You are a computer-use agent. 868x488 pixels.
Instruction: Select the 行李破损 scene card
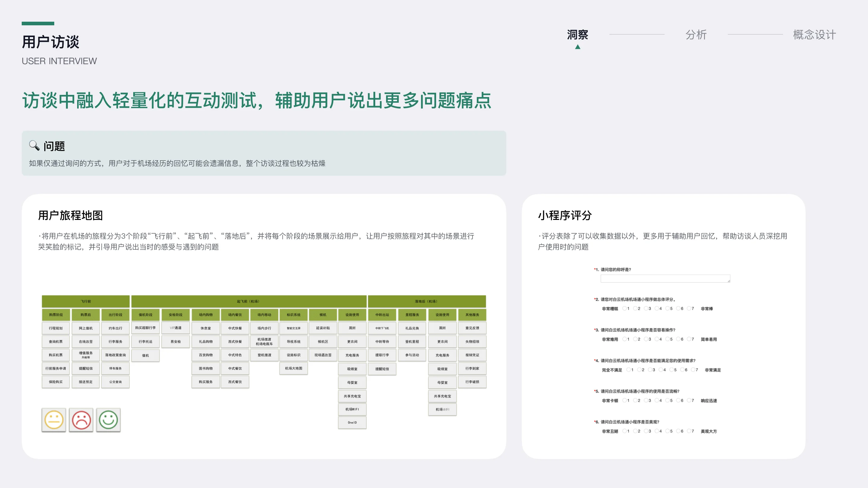click(x=472, y=382)
